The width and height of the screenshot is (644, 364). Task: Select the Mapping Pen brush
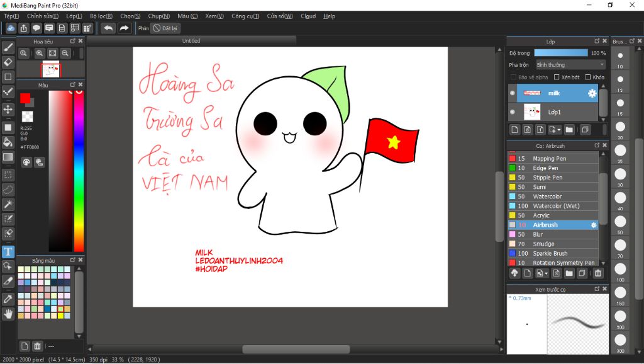point(553,158)
